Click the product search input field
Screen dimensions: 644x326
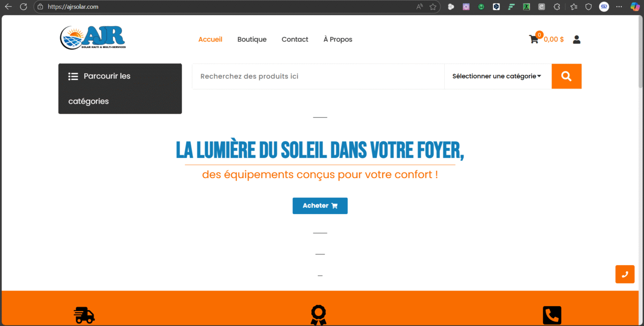coord(317,76)
